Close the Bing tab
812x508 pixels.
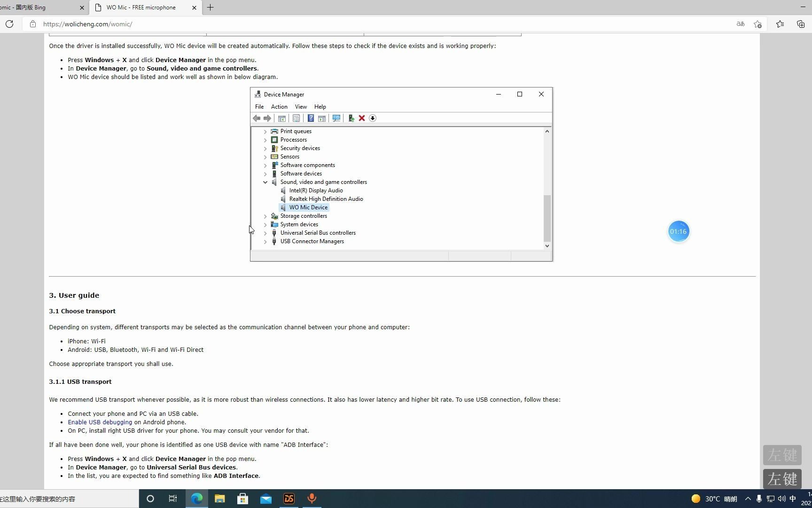82,8
